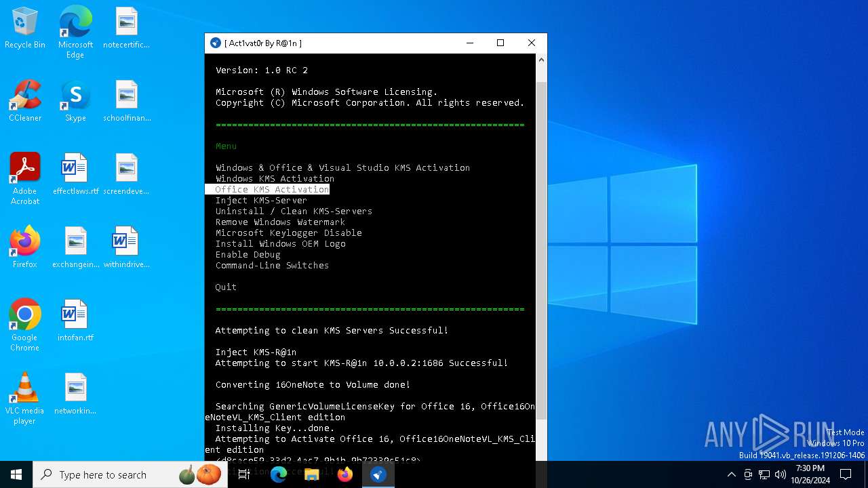Screen dimensions: 868x488
Task: Open the volume control tray icon
Action: click(x=781, y=474)
